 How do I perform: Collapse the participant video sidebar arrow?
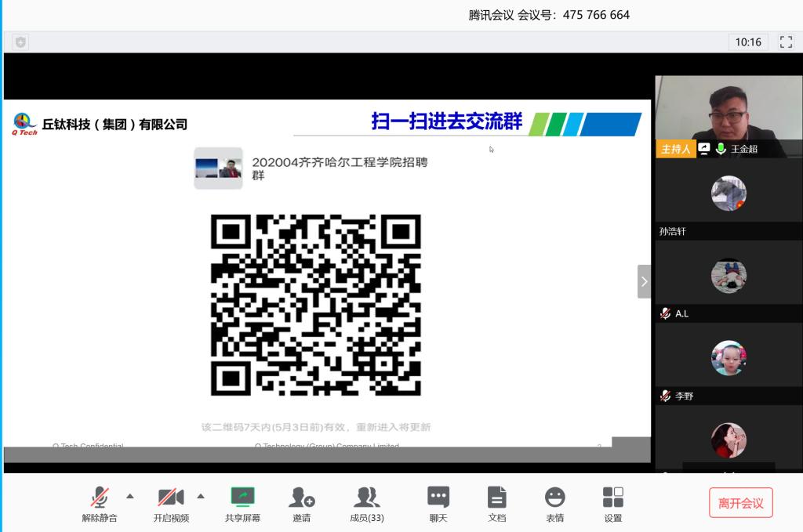point(644,281)
